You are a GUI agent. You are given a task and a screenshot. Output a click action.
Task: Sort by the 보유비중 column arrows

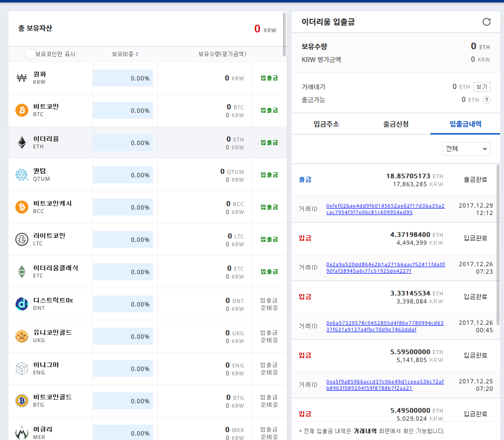137,54
